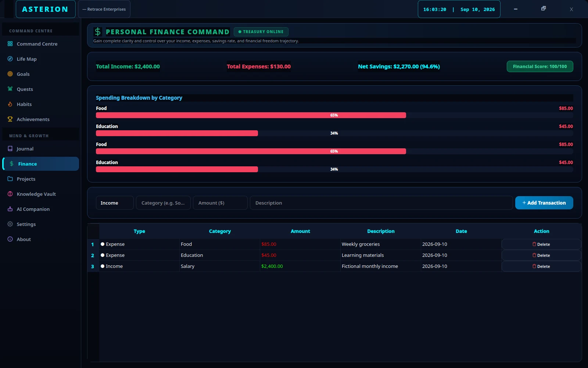
Task: Click Total Expenses: $130.00 text
Action: click(259, 67)
